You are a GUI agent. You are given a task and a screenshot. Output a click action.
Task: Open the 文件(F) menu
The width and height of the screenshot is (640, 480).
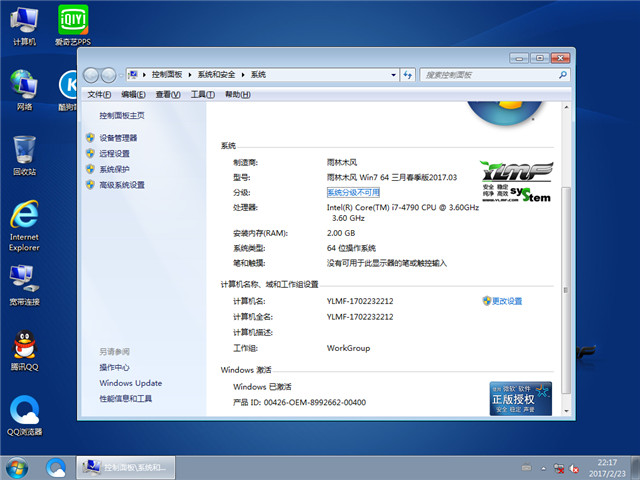click(x=97, y=94)
